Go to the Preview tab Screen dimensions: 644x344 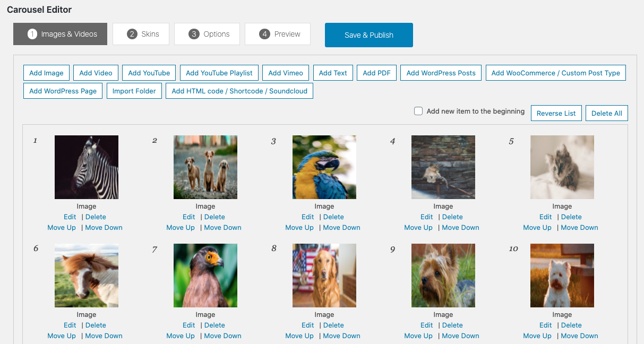tap(280, 34)
